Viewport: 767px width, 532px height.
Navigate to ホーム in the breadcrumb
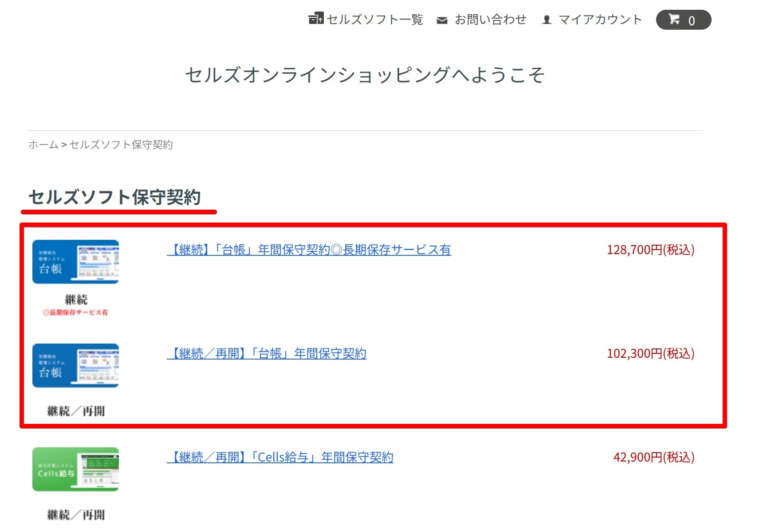pyautogui.click(x=43, y=145)
